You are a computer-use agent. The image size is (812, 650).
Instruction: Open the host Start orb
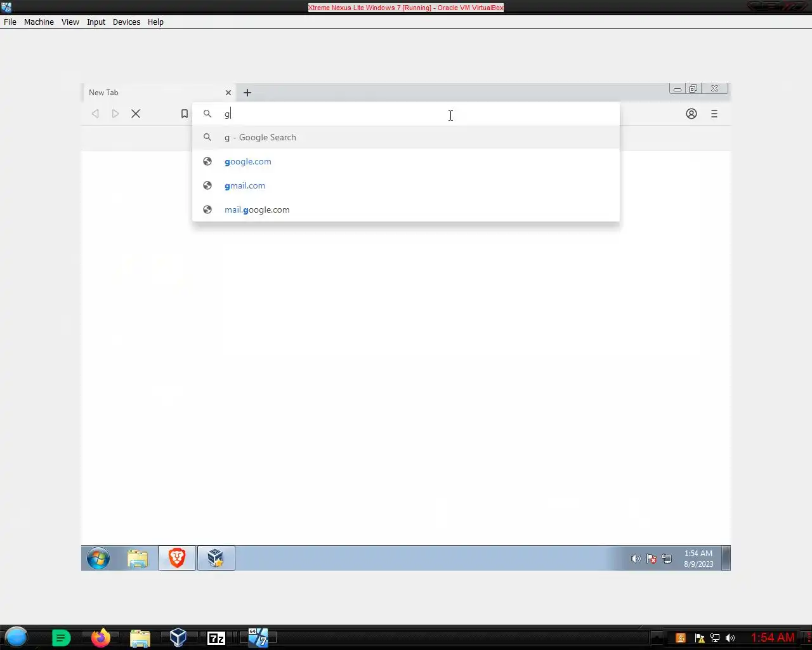[x=16, y=637]
